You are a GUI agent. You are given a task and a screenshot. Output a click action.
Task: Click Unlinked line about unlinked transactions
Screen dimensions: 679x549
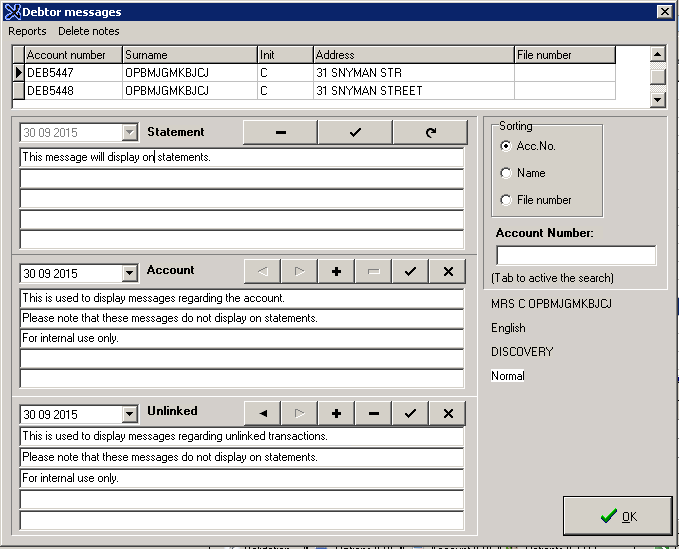(x=242, y=436)
